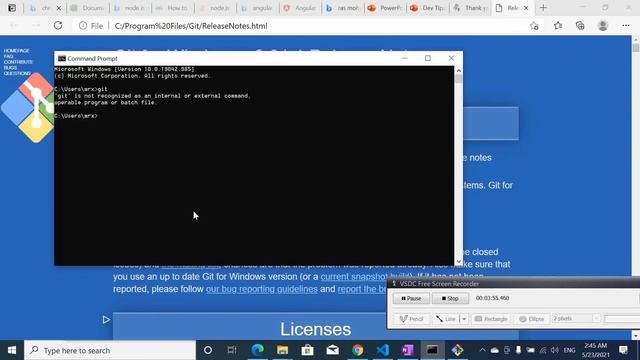Click the Command Prompt scrollbar up arrow

pyautogui.click(x=458, y=70)
